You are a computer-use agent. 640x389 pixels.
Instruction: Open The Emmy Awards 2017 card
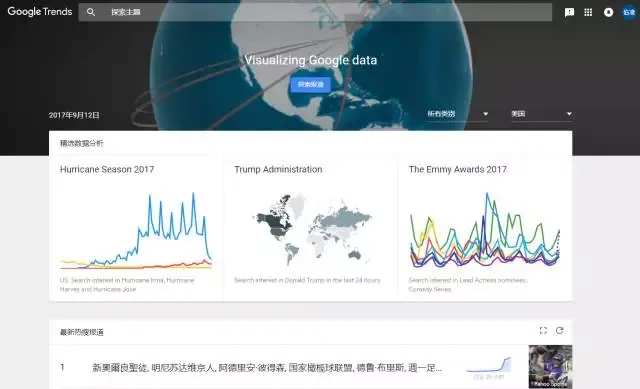[x=485, y=228]
